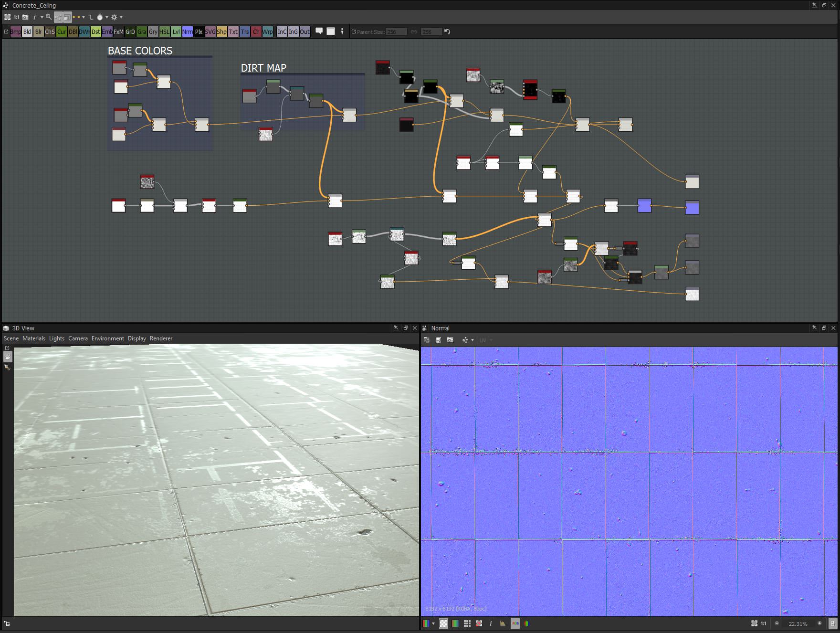This screenshot has height=633, width=840.
Task: Select BASE COLORS frame title
Action: point(140,51)
